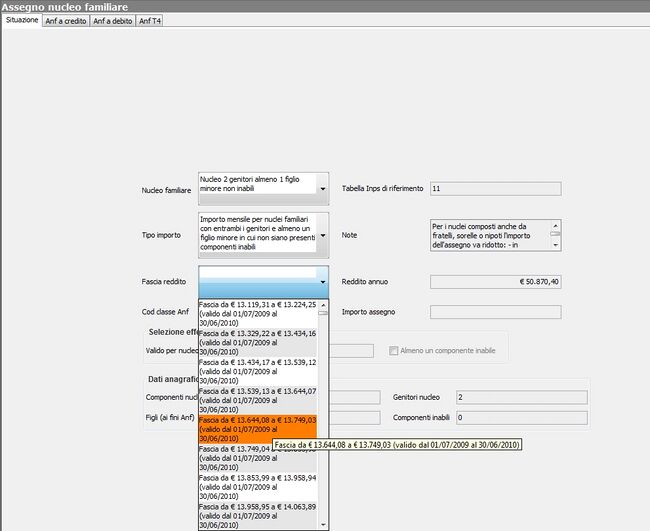The image size is (650, 531).
Task: Go to the Anf a debito tab
Action: (112, 20)
